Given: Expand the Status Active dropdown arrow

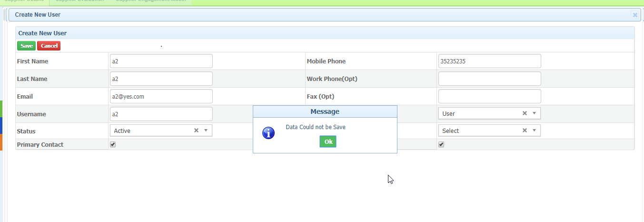Looking at the screenshot, I should point(206,131).
